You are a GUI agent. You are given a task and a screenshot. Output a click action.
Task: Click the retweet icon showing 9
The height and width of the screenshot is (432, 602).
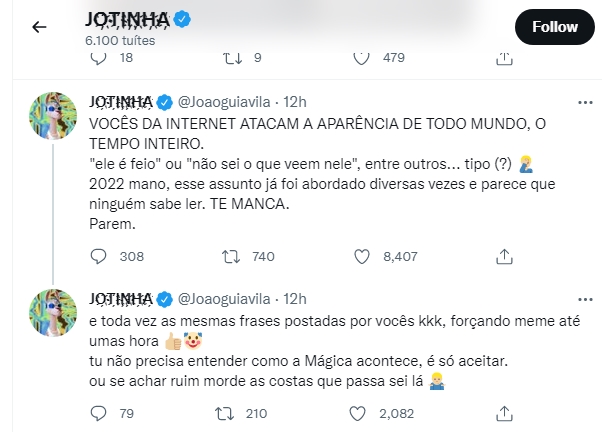click(x=230, y=59)
